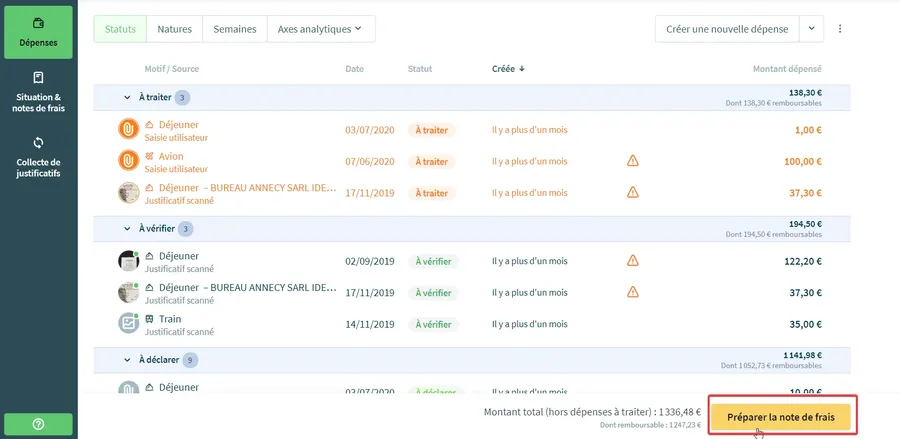Click the warning icon on the 122,20 € Déjeuner
The height and width of the screenshot is (439, 900).
(632, 261)
